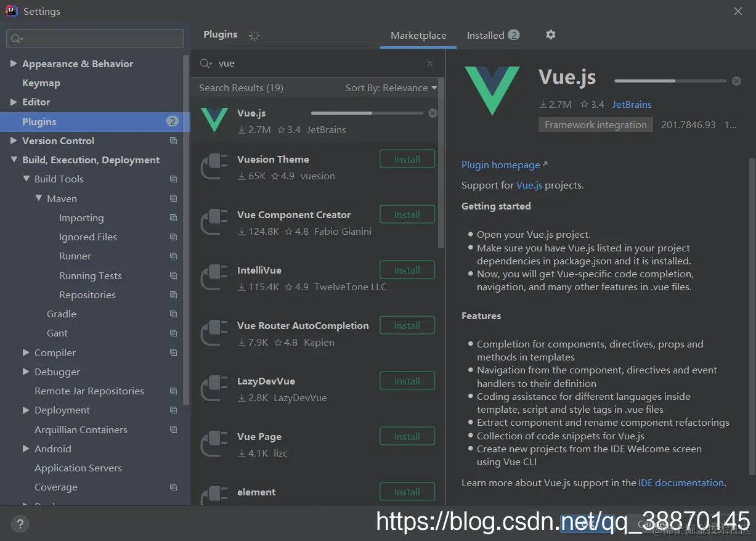The image size is (756, 541).
Task: Cancel Vue.js download in details panel
Action: point(736,81)
